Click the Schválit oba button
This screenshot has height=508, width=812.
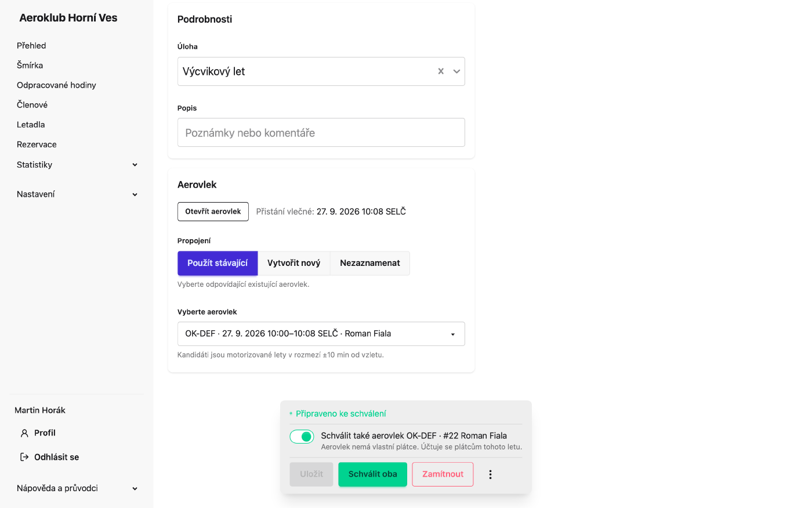(373, 474)
